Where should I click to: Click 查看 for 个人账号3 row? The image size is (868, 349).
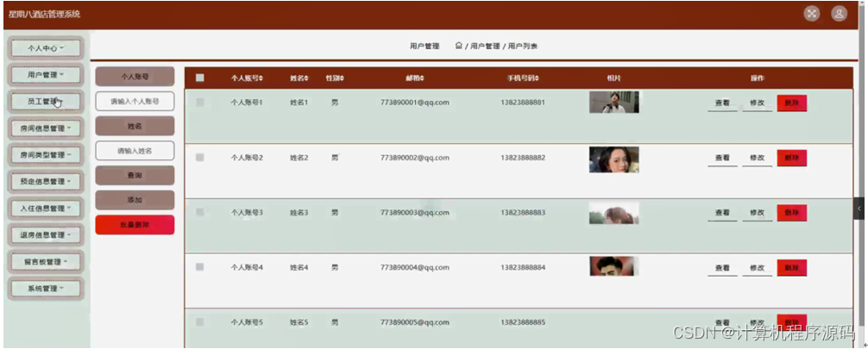coord(722,213)
